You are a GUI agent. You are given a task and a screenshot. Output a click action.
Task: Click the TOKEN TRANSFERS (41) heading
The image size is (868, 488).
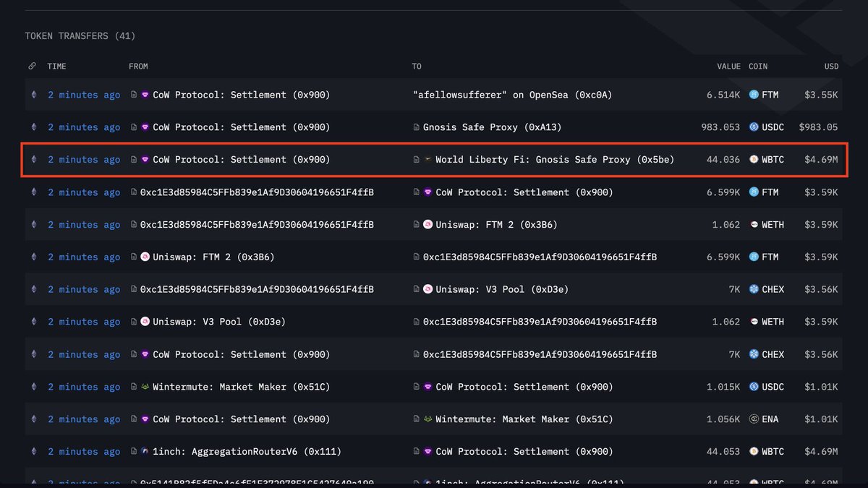[80, 36]
